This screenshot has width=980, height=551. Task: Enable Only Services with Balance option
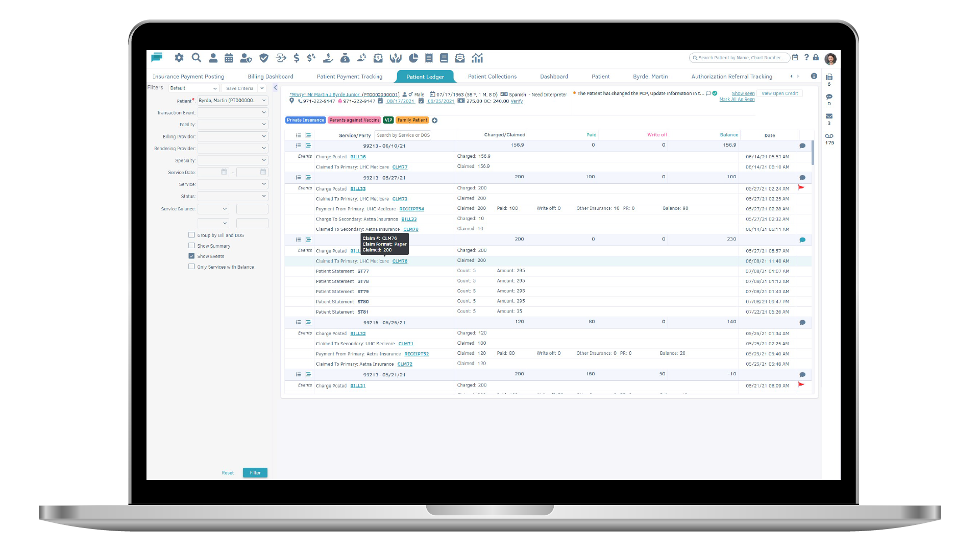pyautogui.click(x=192, y=267)
